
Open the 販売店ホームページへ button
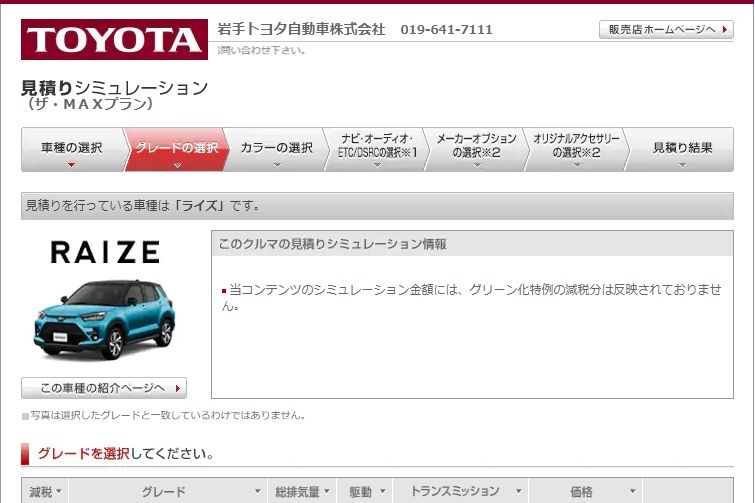pyautogui.click(x=666, y=29)
